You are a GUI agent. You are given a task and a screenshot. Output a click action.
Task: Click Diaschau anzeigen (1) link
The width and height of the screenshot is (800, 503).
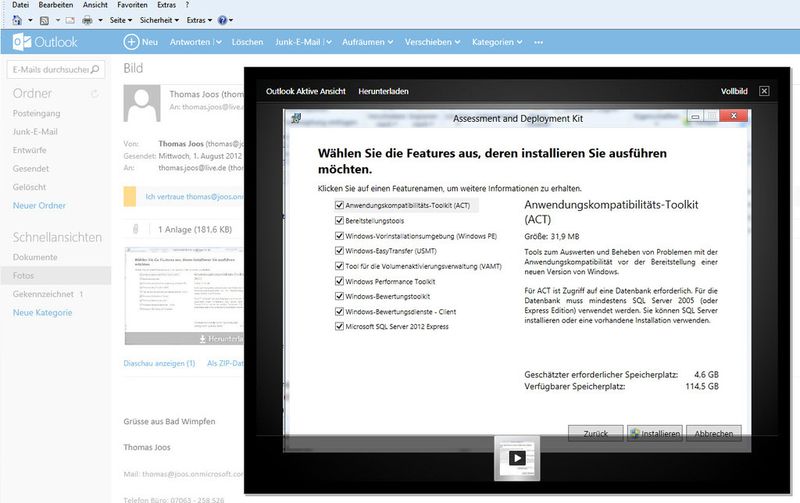click(x=159, y=363)
